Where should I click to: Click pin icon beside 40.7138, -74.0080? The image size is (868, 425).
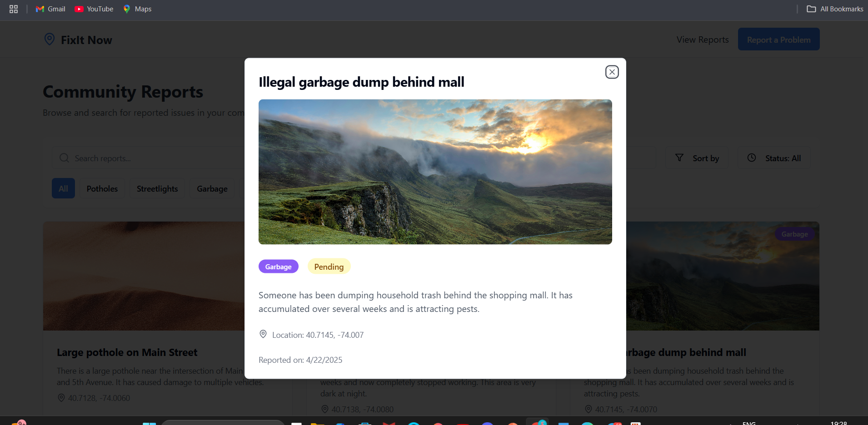point(324,409)
